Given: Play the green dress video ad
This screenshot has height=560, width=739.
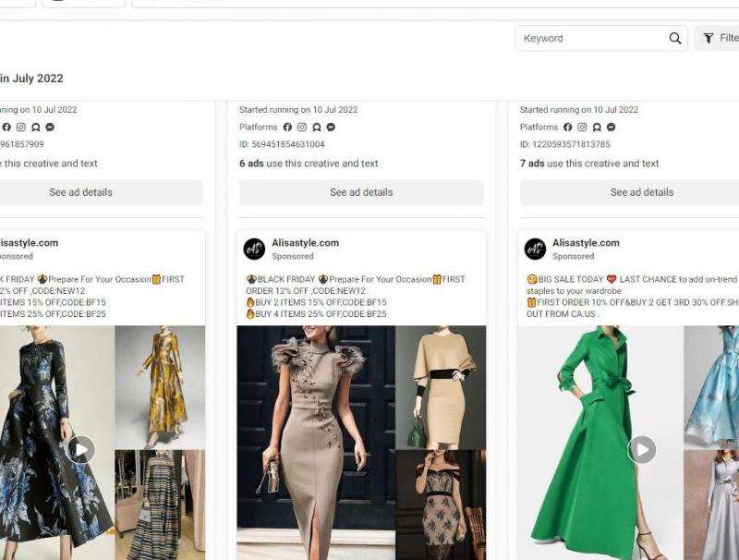Looking at the screenshot, I should (x=641, y=450).
